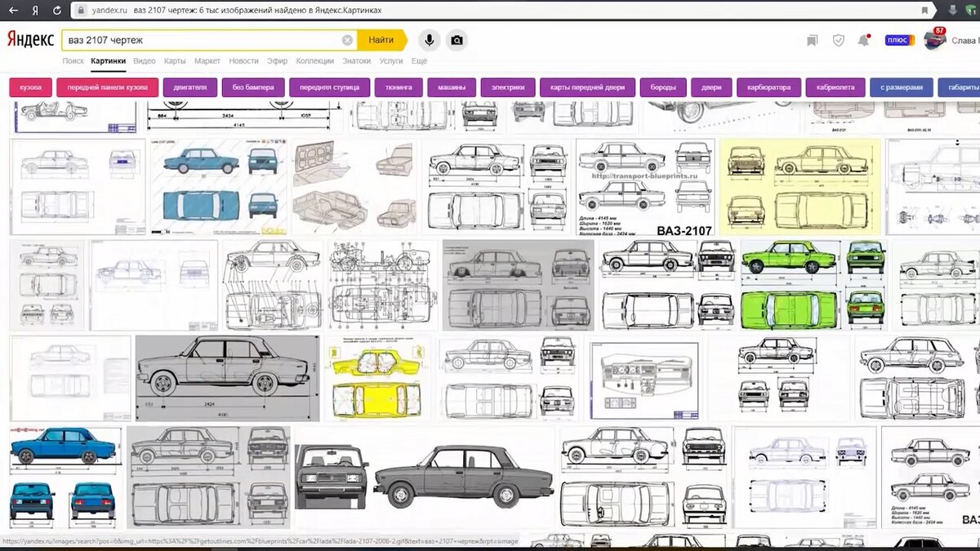
Task: Start voice search with the microphone icon
Action: pos(429,40)
